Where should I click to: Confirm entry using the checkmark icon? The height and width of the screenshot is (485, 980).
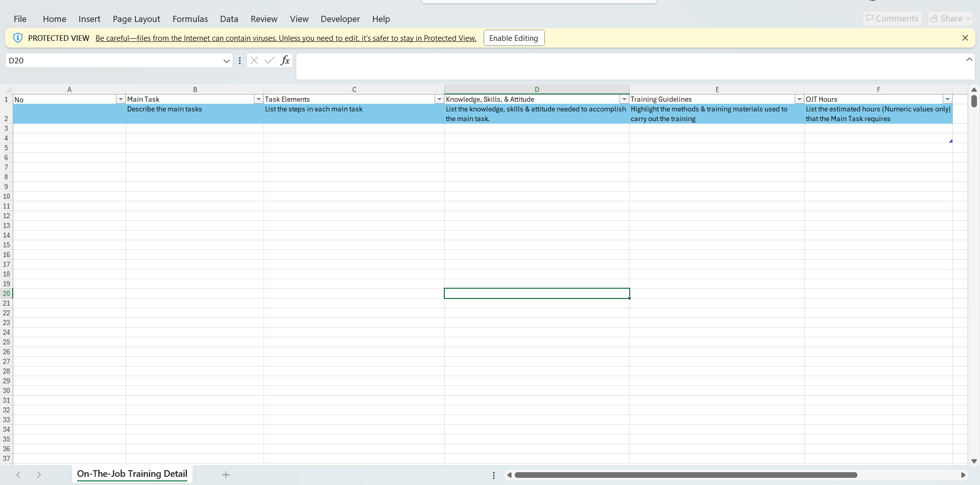(x=269, y=60)
